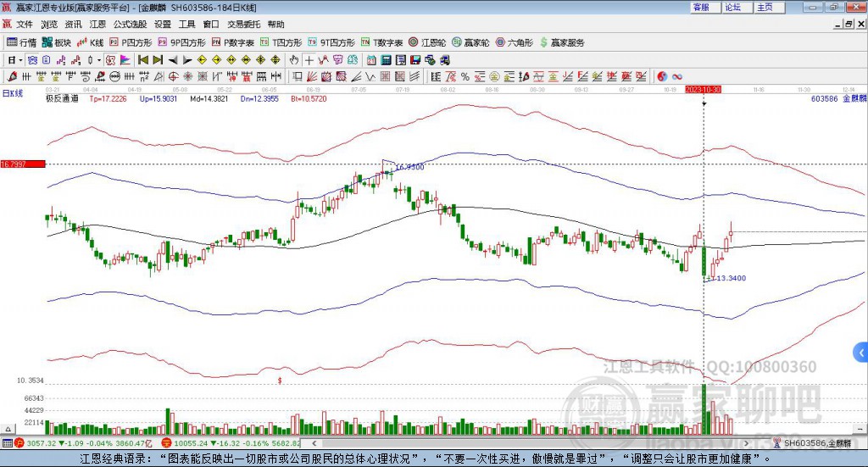This screenshot has height=467, width=868.
Task: Open the 9T四方形 tool
Action: tap(331, 42)
